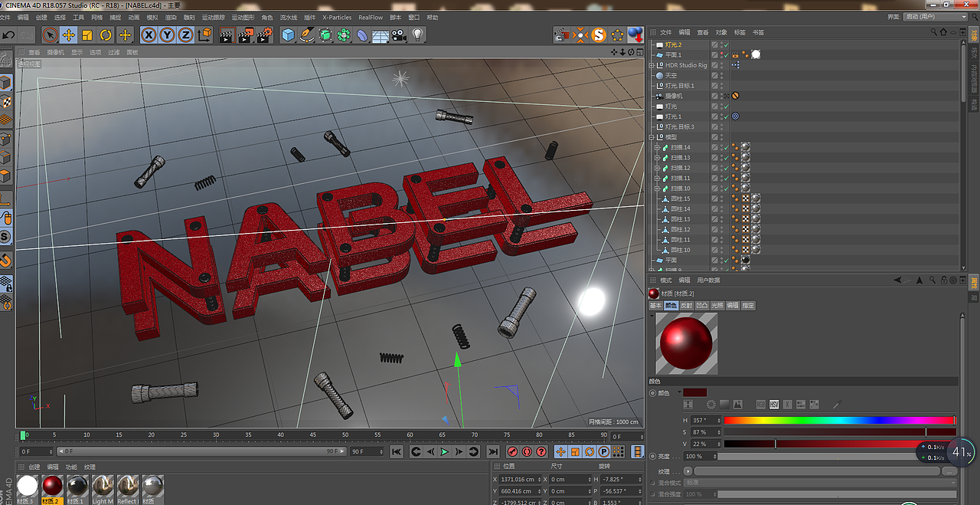Click Render to Picture Viewer icon
The width and height of the screenshot is (980, 505).
pos(246,34)
